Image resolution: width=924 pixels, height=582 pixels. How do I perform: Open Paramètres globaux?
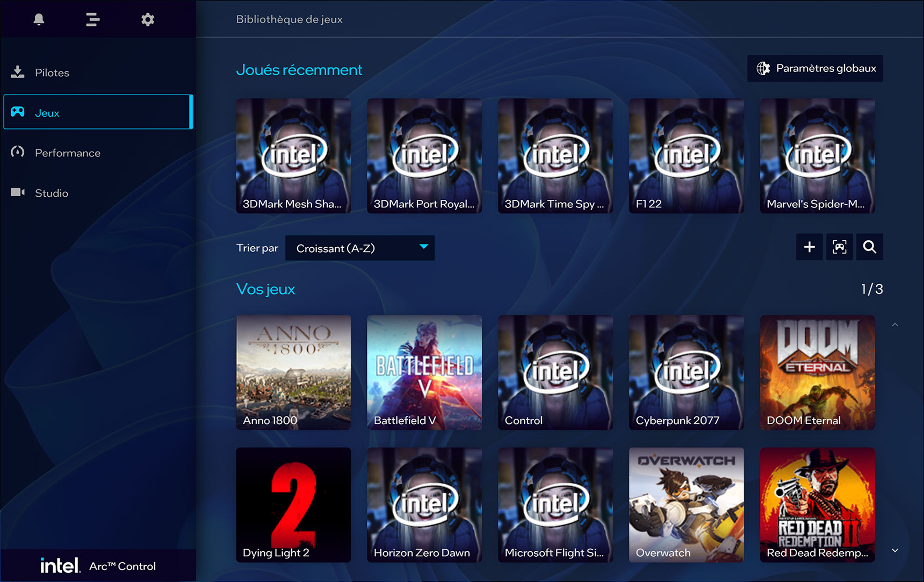[815, 68]
